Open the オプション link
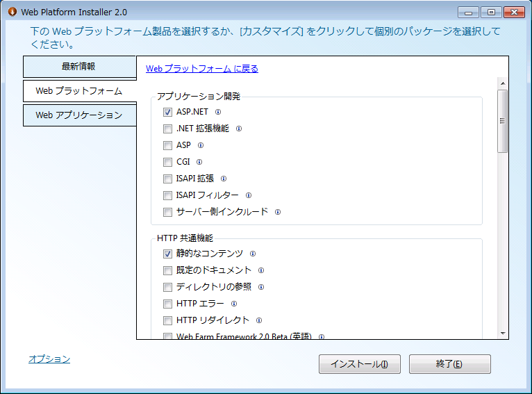Image resolution: width=532 pixels, height=394 pixels. (x=49, y=359)
